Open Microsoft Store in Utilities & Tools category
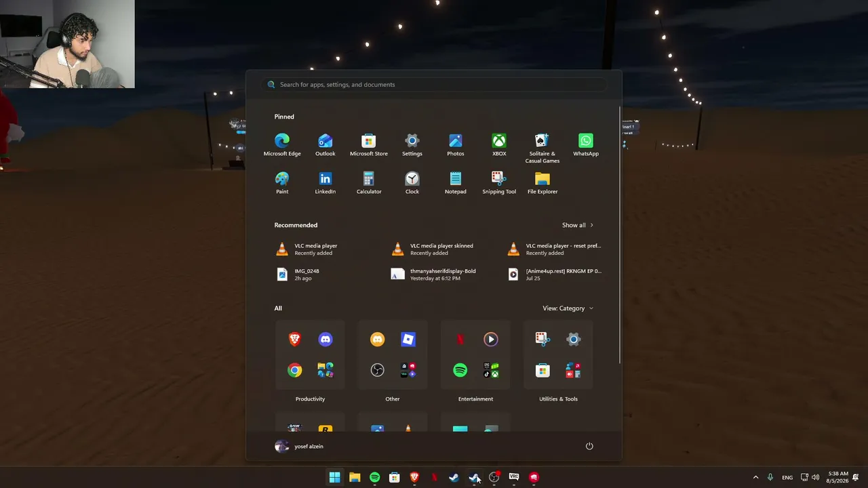868x488 pixels. 543,370
